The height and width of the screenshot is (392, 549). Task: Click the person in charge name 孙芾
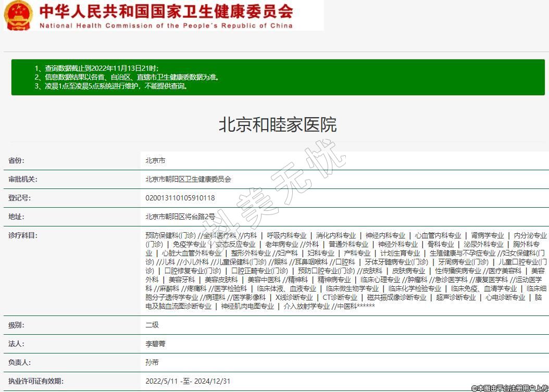[152, 363]
